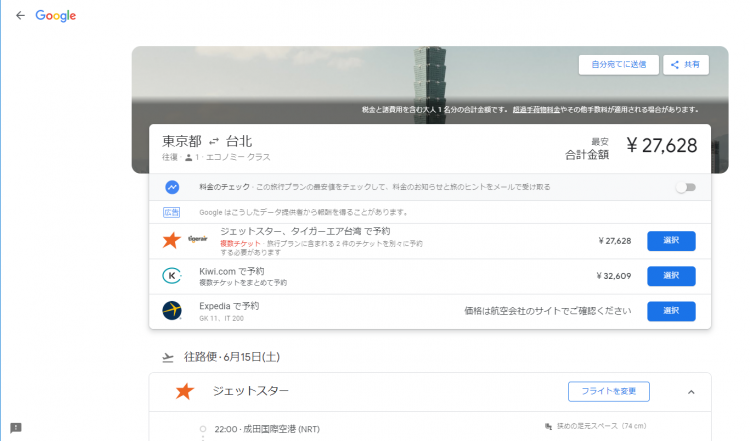Click 自分宛てに送信 button
This screenshot has width=750, height=441.
(x=618, y=65)
